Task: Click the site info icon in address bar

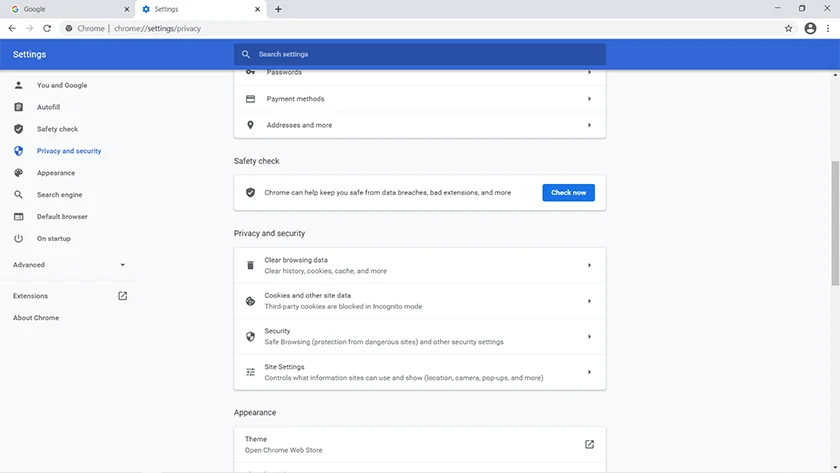Action: (x=69, y=28)
